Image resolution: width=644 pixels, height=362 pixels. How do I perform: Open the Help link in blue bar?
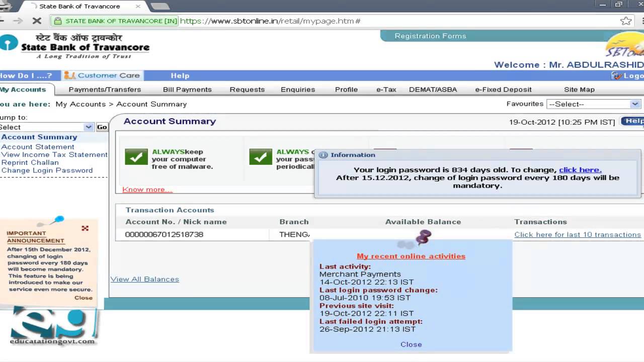180,76
